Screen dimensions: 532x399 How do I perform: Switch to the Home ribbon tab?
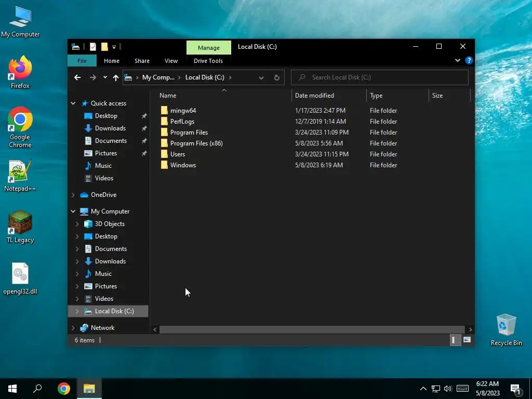[x=112, y=61]
